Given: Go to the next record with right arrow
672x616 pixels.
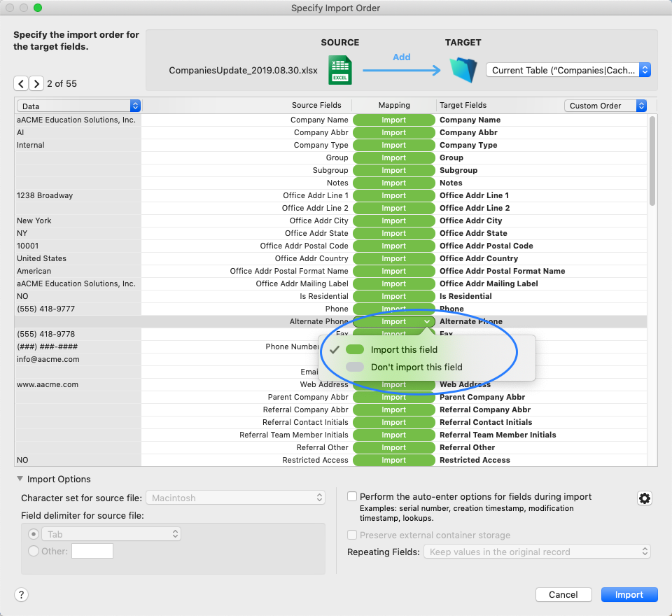Looking at the screenshot, I should (x=36, y=83).
